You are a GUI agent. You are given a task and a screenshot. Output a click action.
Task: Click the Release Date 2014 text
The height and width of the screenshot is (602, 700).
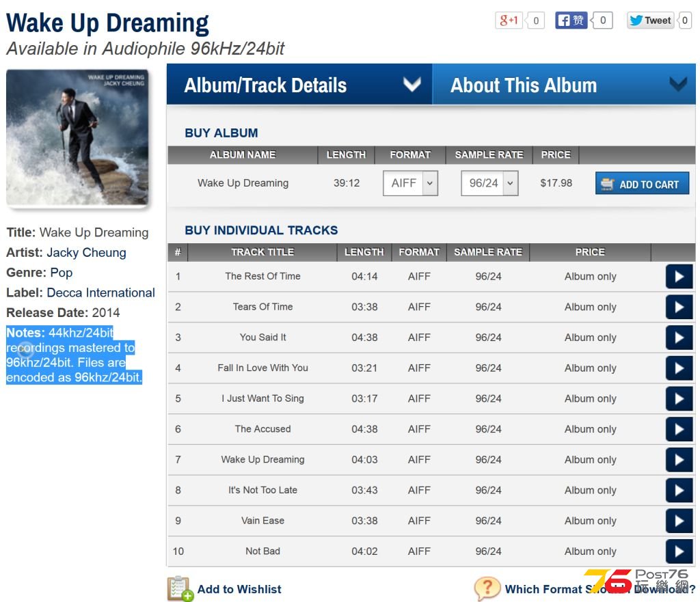[63, 313]
